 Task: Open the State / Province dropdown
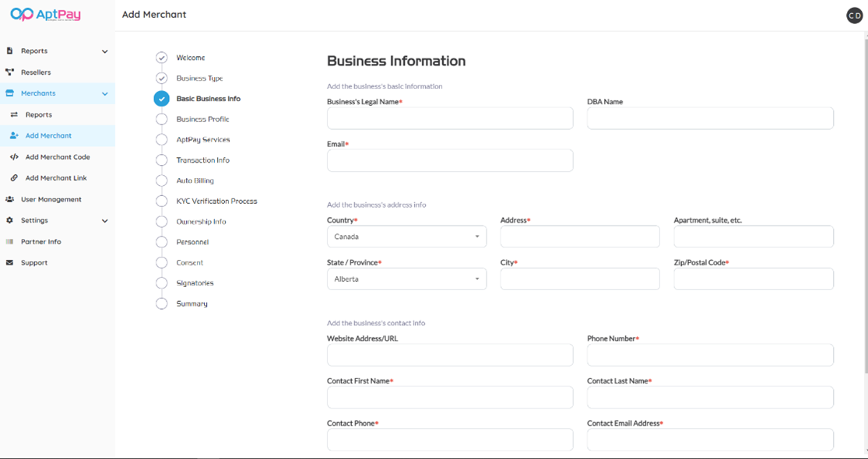(x=406, y=279)
